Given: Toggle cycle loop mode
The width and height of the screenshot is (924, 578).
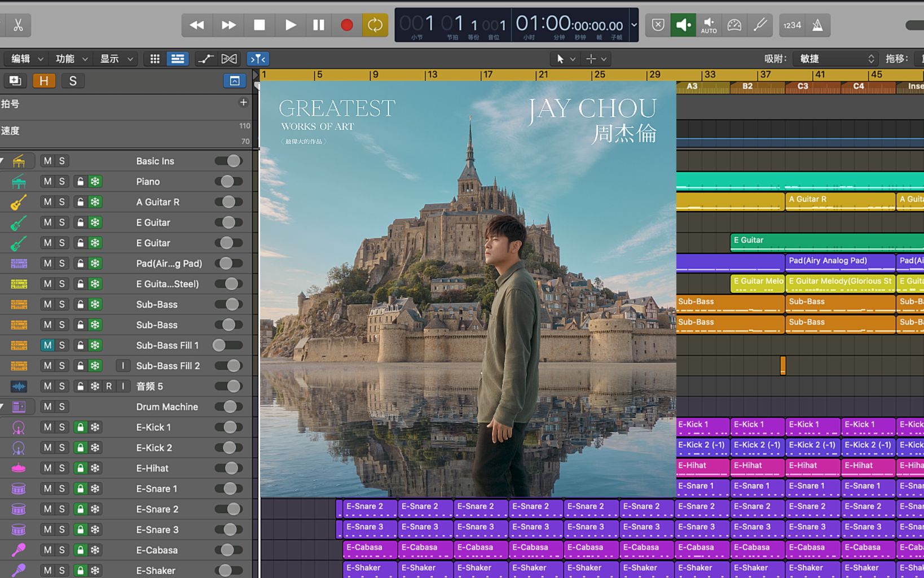Looking at the screenshot, I should click(375, 25).
